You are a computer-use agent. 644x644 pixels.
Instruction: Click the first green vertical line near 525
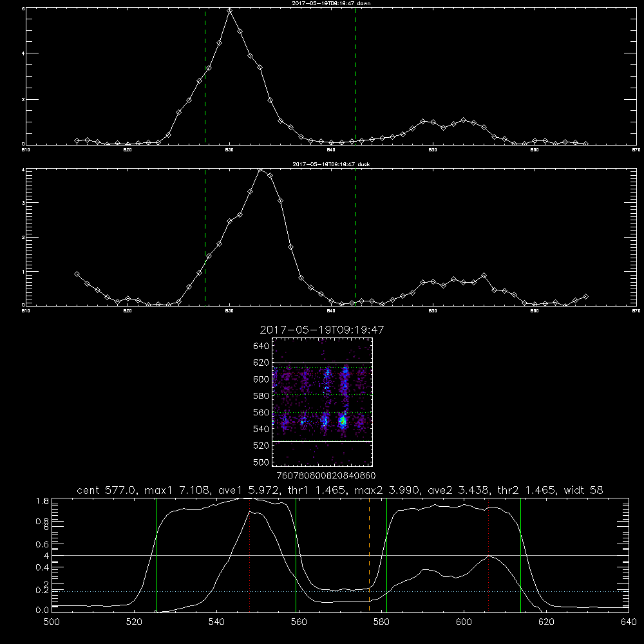156,554
